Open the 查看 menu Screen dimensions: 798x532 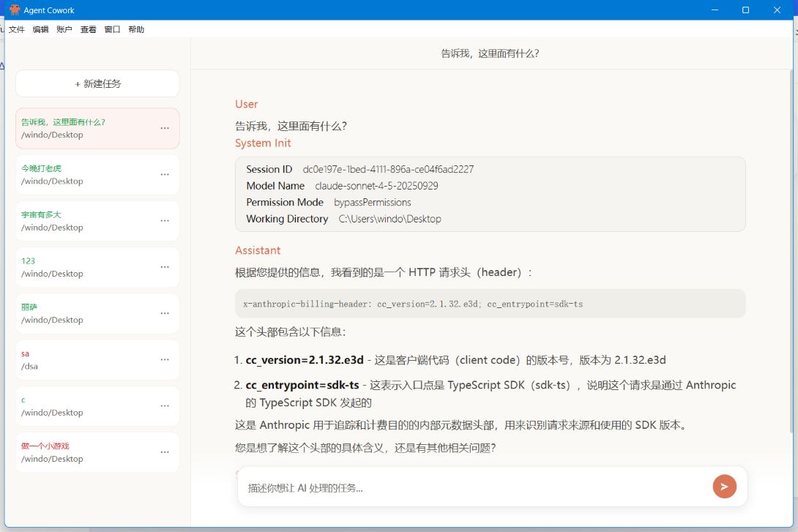pos(88,29)
